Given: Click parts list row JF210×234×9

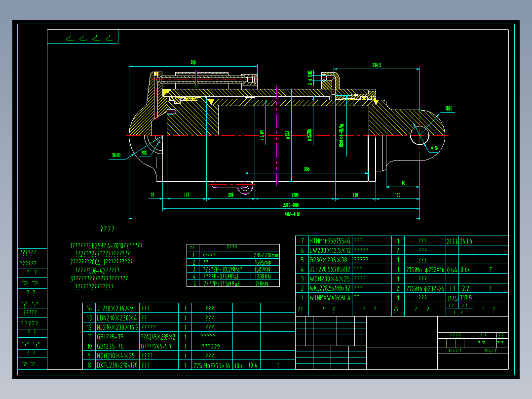Looking at the screenshot, I should tap(189, 308).
